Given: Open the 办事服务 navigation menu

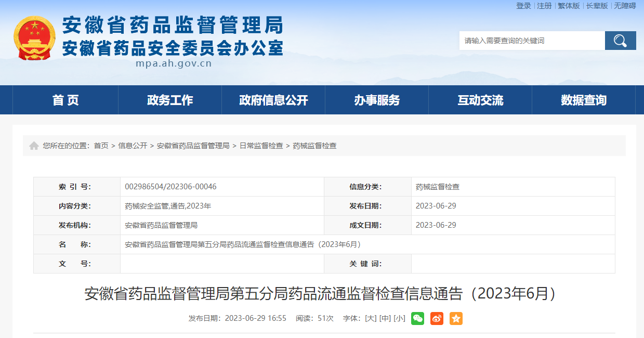Looking at the screenshot, I should (x=377, y=100).
